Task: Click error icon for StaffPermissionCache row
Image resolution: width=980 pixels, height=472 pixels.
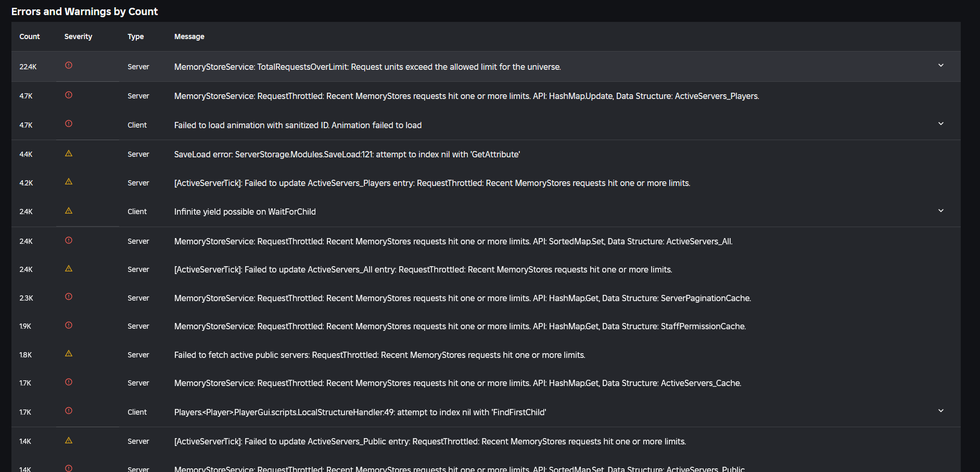Action: [x=69, y=325]
